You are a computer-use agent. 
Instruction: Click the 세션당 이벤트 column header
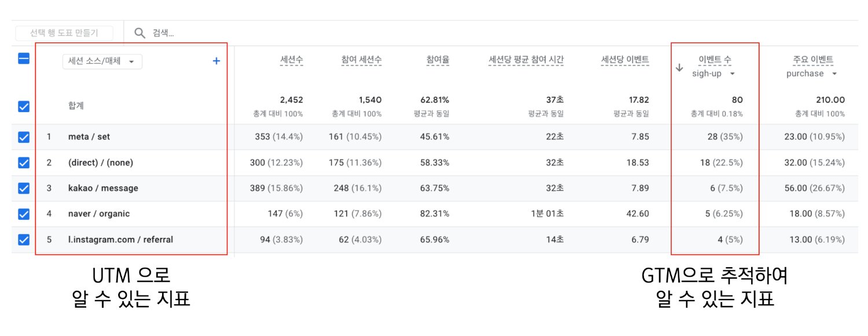click(x=625, y=60)
